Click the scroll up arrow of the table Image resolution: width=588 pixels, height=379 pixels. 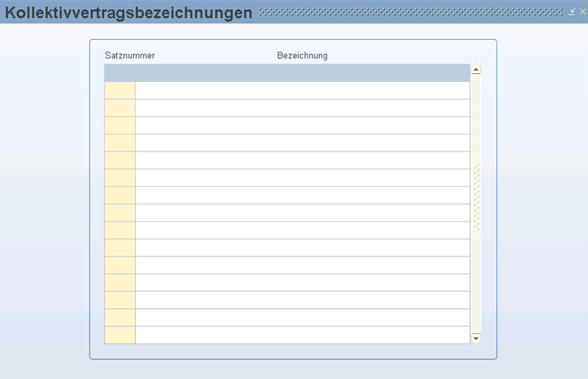[x=476, y=69]
